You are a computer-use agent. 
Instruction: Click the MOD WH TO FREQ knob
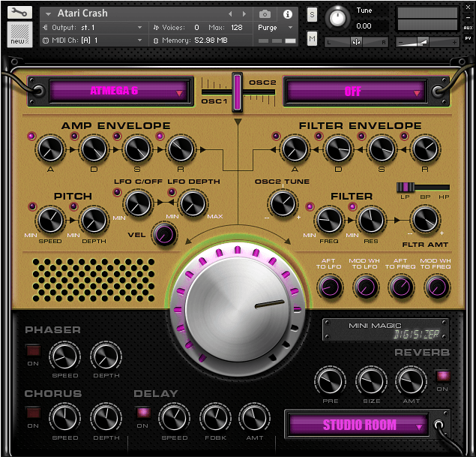(437, 287)
